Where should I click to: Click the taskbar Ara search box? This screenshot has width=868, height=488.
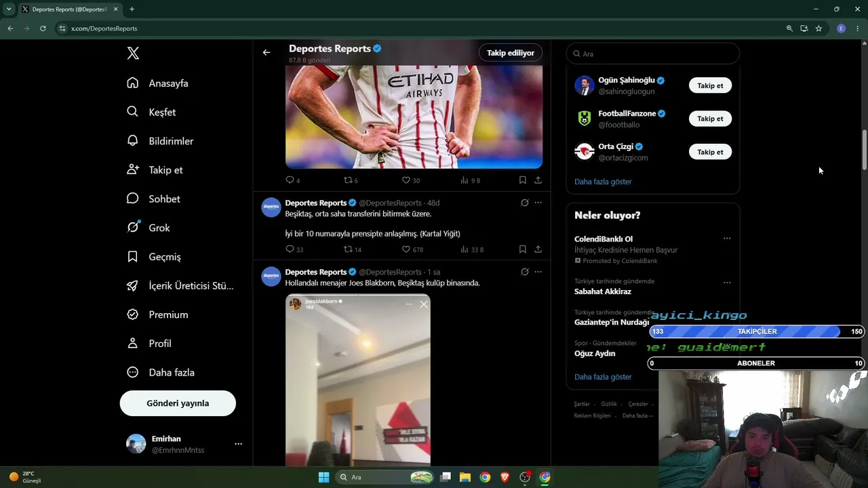point(384,477)
